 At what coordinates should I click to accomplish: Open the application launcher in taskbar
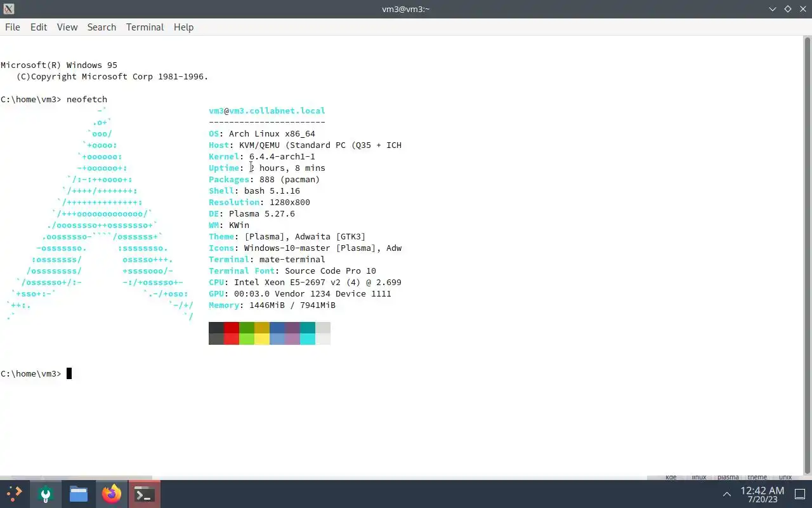(14, 493)
